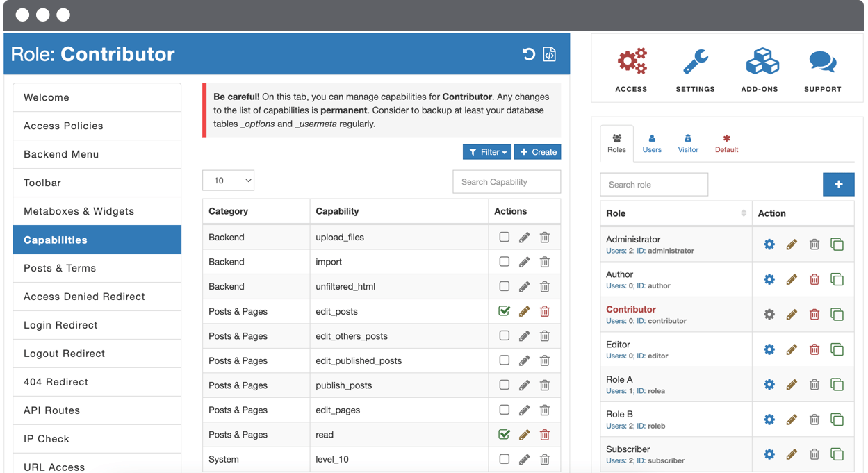Viewport: 868px width, 473px height.
Task: Sort the Role column using sort arrows
Action: click(x=743, y=213)
